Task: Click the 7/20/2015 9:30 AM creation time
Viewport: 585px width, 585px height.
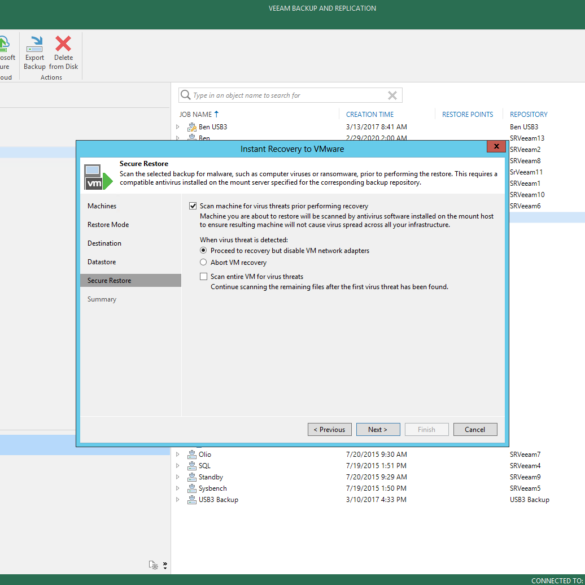Action: pyautogui.click(x=376, y=454)
